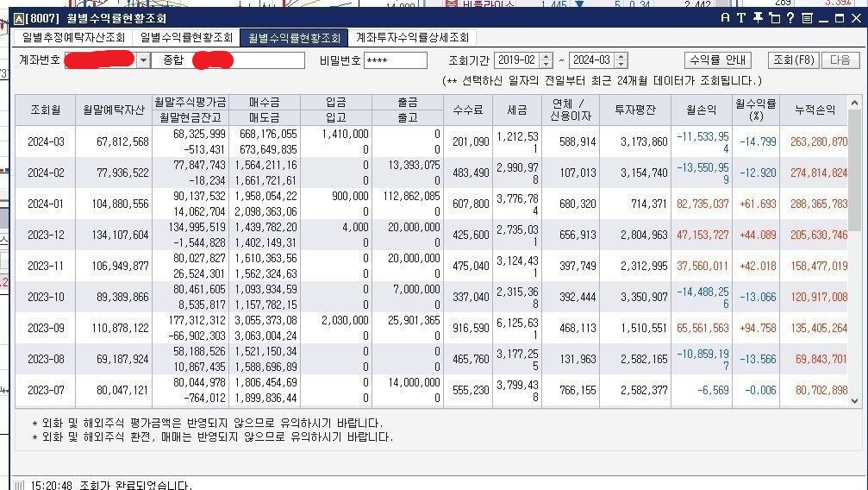Click the 조회월 column header

pyautogui.click(x=45, y=110)
